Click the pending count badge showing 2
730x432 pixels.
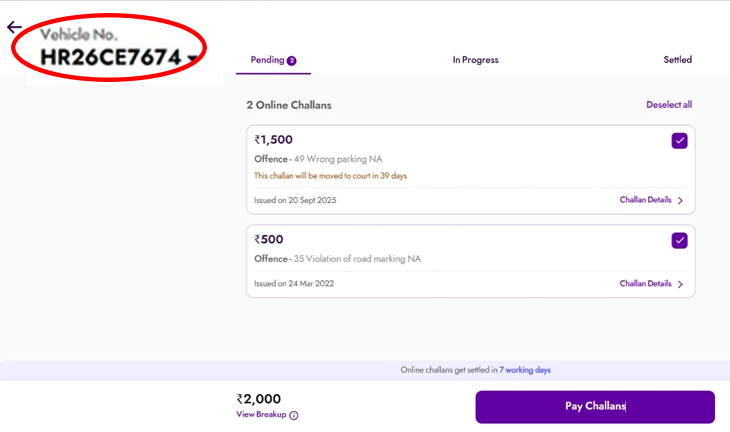pyautogui.click(x=292, y=60)
